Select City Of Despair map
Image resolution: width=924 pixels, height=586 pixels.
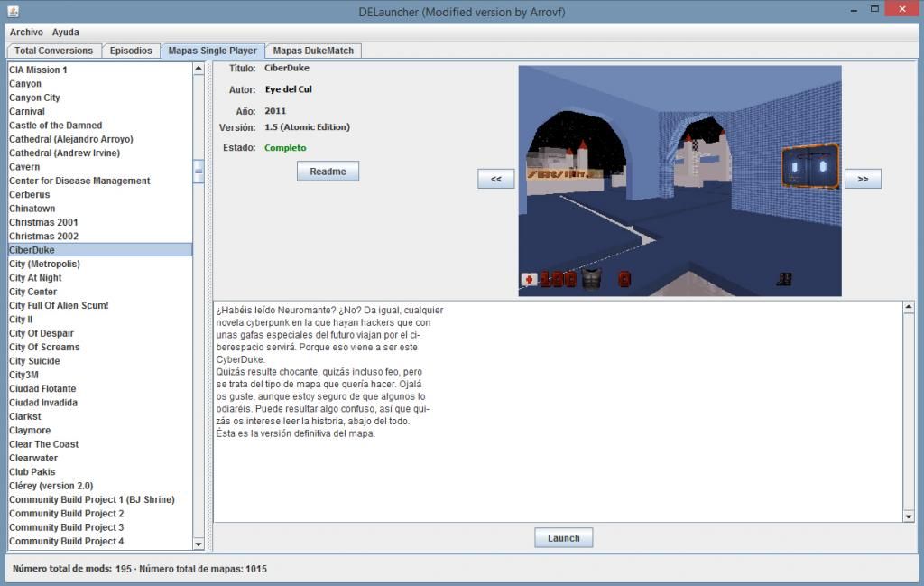click(100, 333)
